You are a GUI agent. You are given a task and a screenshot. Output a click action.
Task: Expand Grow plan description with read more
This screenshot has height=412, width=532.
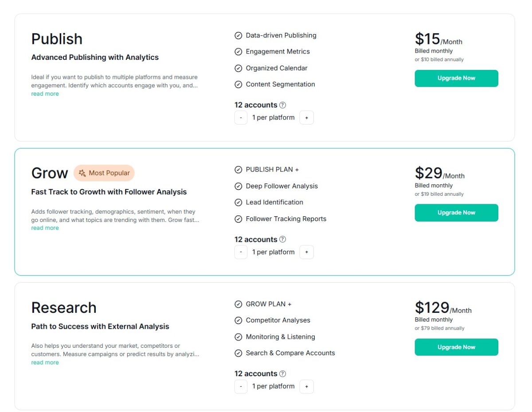pyautogui.click(x=45, y=228)
